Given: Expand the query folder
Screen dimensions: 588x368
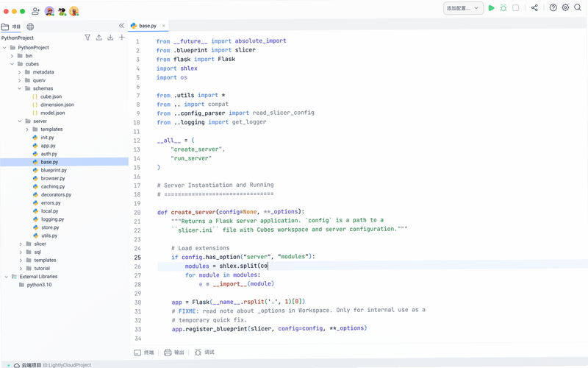Looking at the screenshot, I should tap(20, 80).
